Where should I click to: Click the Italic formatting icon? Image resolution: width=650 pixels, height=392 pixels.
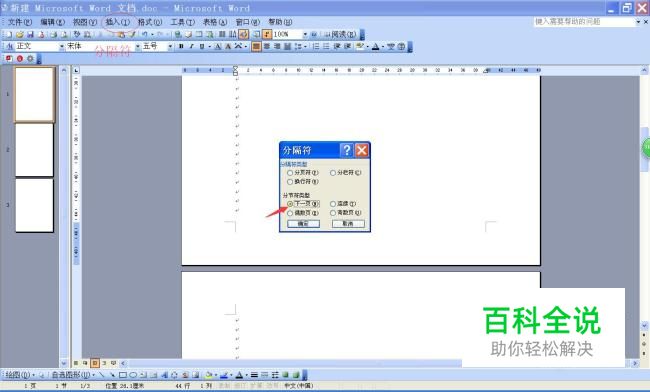[x=192, y=46]
